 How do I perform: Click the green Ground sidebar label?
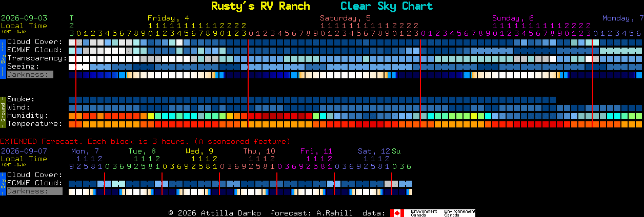[x=3, y=111]
